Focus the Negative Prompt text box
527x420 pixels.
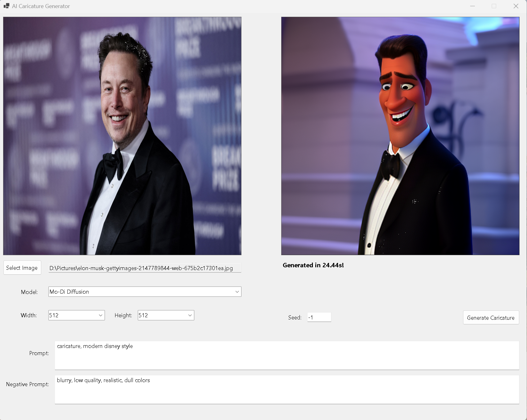(287, 390)
